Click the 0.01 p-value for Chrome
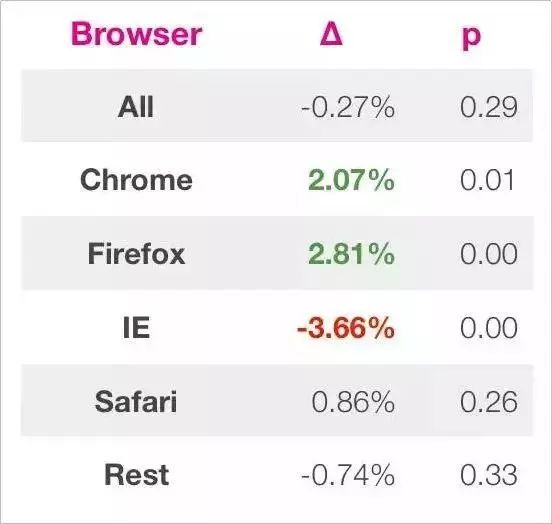This screenshot has width=552, height=524. (487, 180)
